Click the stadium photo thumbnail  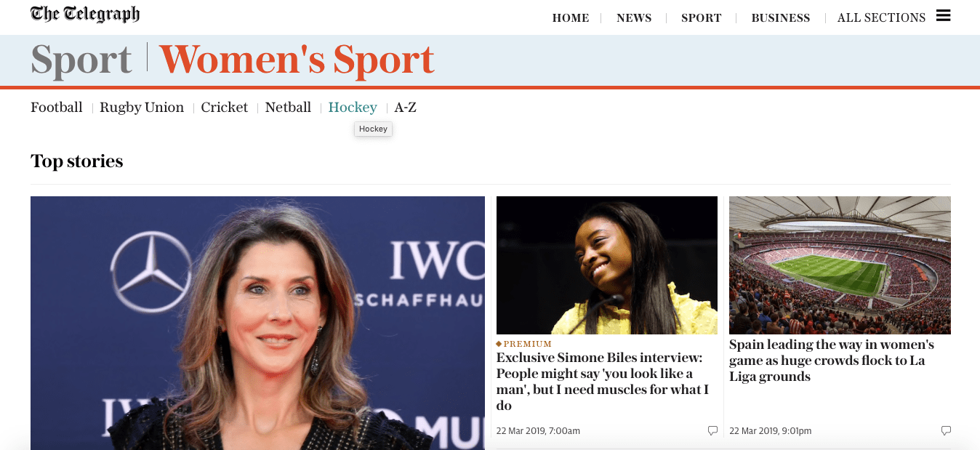840,265
